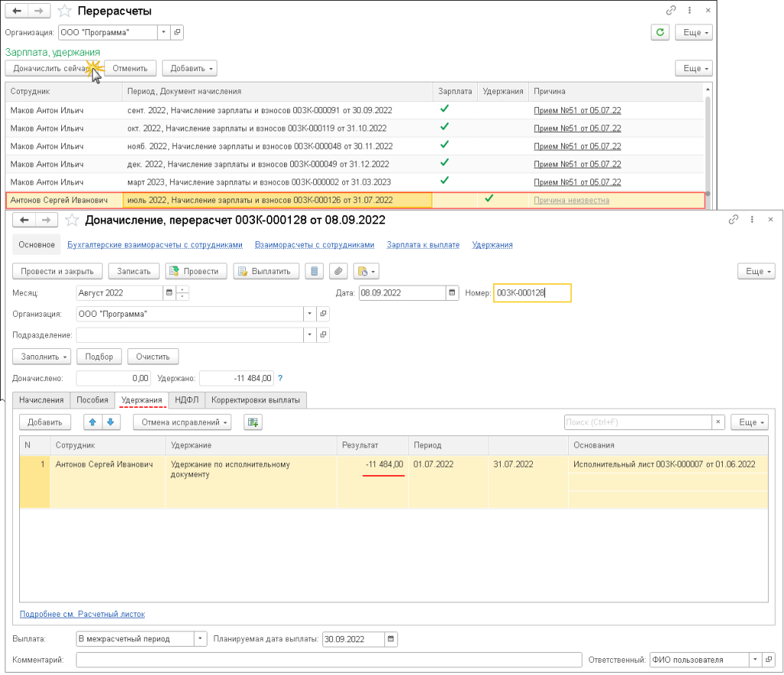Open Подробнее см. Расчетный листок link
Image resolution: width=784 pixels, height=675 pixels.
pos(83,614)
